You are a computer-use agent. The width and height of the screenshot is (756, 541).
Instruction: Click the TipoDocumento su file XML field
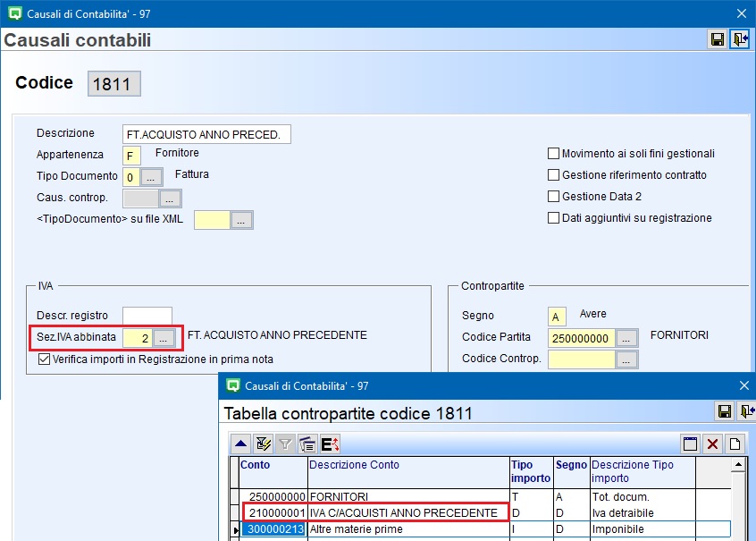212,220
